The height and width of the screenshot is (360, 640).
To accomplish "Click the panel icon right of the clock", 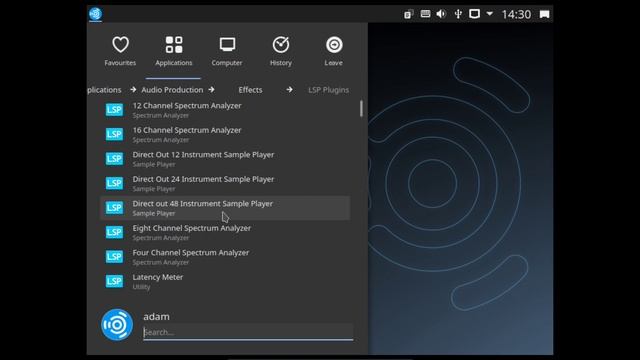I will click(x=544, y=14).
